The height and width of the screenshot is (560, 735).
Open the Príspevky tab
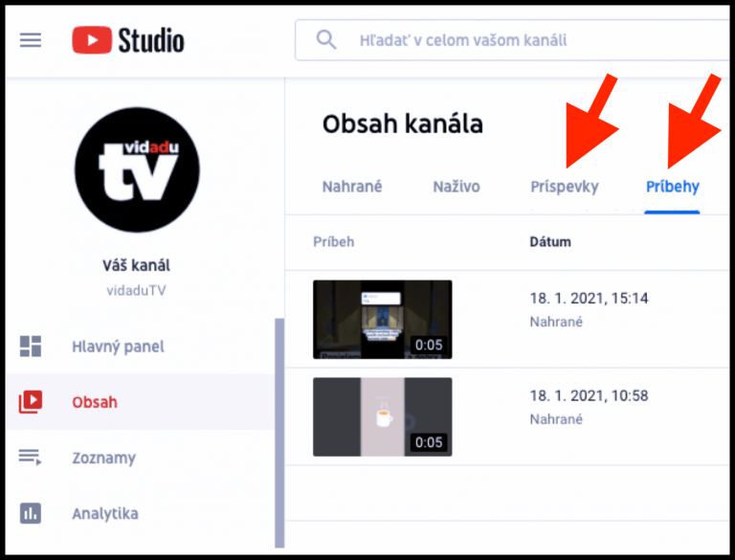(x=564, y=187)
